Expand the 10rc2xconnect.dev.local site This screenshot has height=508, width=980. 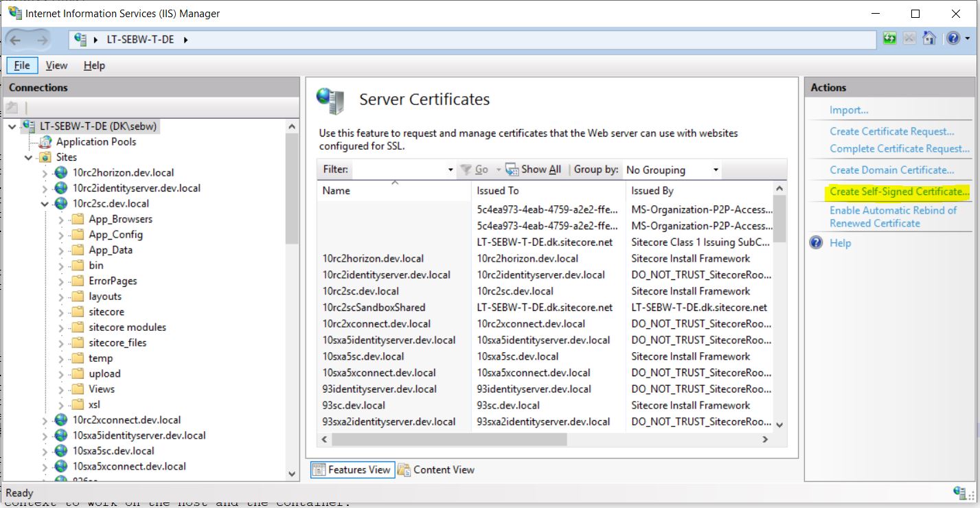tap(45, 420)
